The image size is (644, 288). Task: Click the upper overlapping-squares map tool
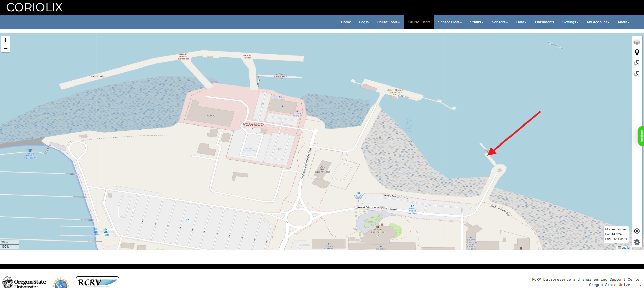[637, 63]
